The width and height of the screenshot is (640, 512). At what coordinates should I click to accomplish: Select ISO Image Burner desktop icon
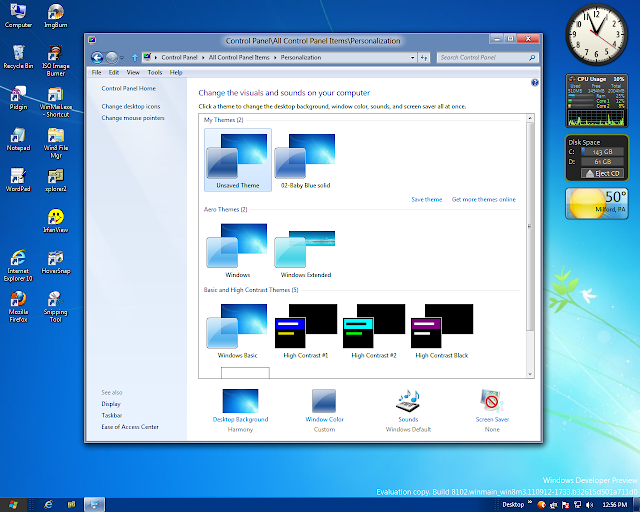pyautogui.click(x=56, y=61)
